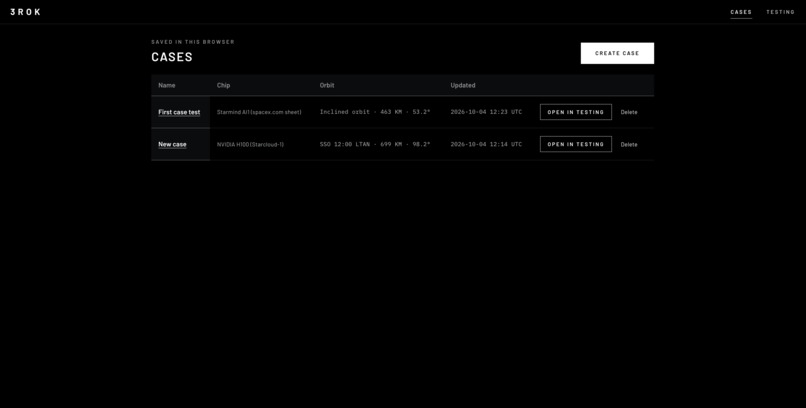Viewport: 806px width, 408px height.
Task: Open First case test in testing
Action: pyautogui.click(x=576, y=112)
